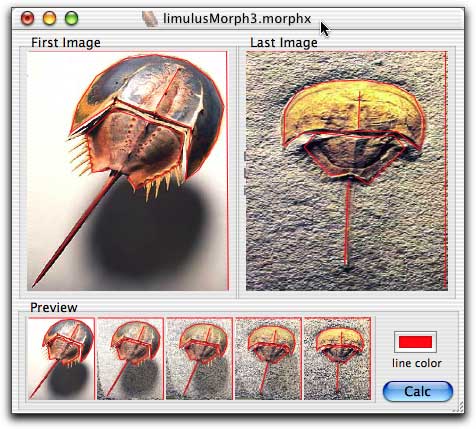This screenshot has width=476, height=429.
Task: Click the line color label
Action: (417, 363)
